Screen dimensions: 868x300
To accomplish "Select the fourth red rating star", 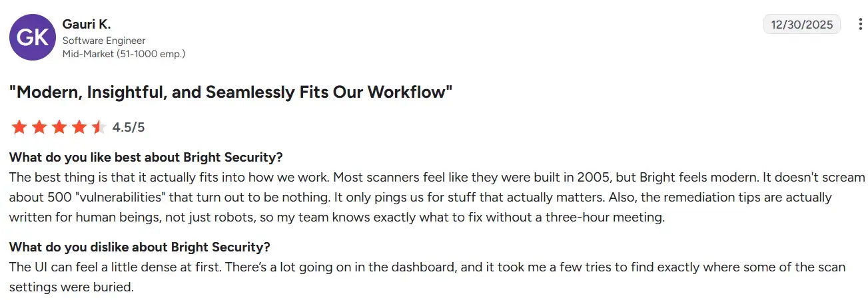I will coord(79,127).
